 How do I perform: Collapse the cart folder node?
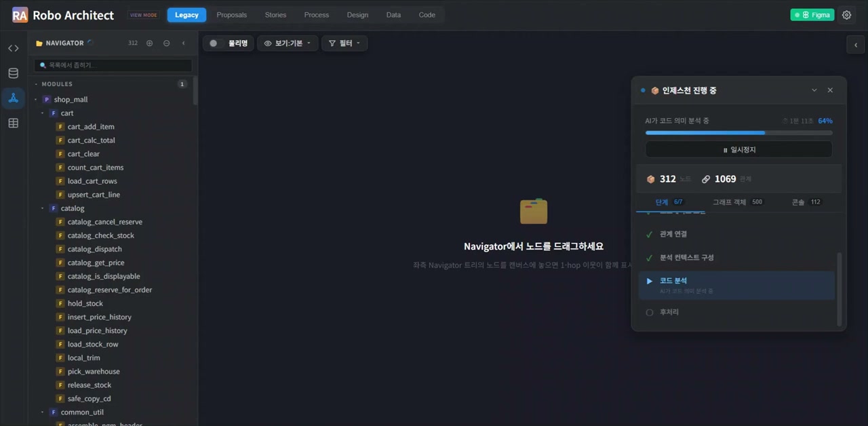[43, 113]
